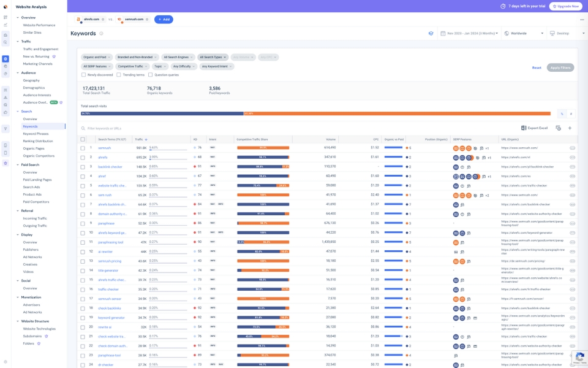Open the manage columns gear icon

tap(557, 128)
